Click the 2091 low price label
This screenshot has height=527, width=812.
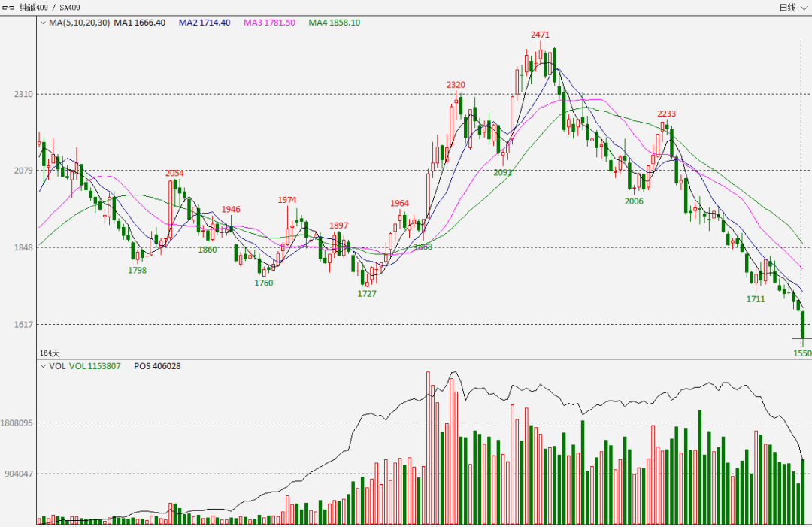point(502,173)
